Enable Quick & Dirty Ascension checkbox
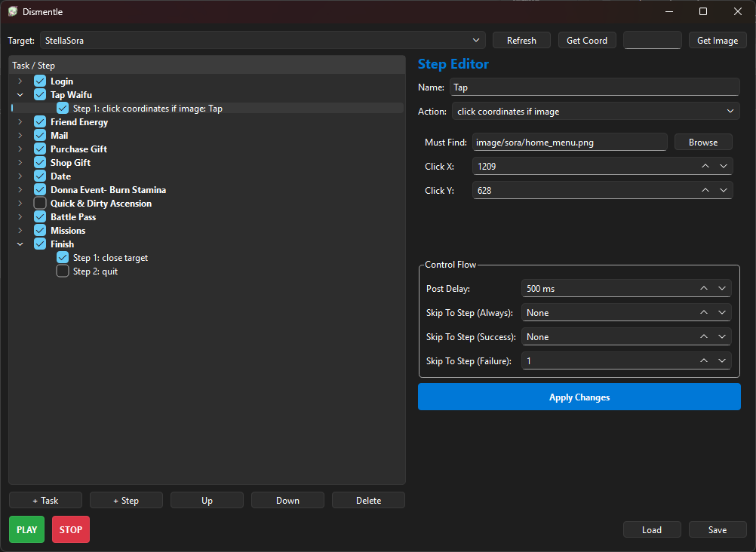 pyautogui.click(x=40, y=203)
